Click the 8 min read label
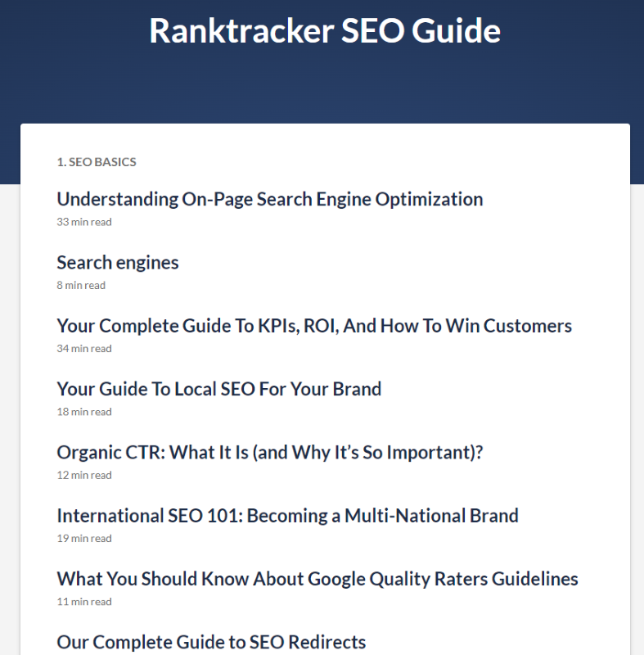 click(81, 285)
